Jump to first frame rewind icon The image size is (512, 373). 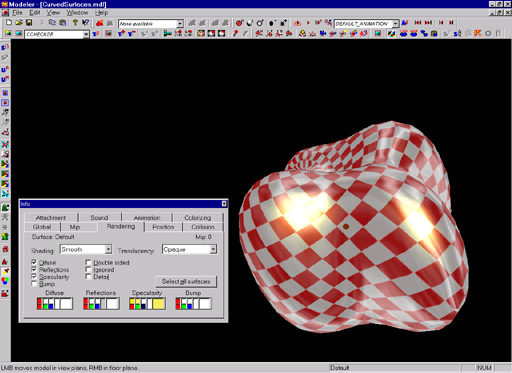tap(418, 23)
